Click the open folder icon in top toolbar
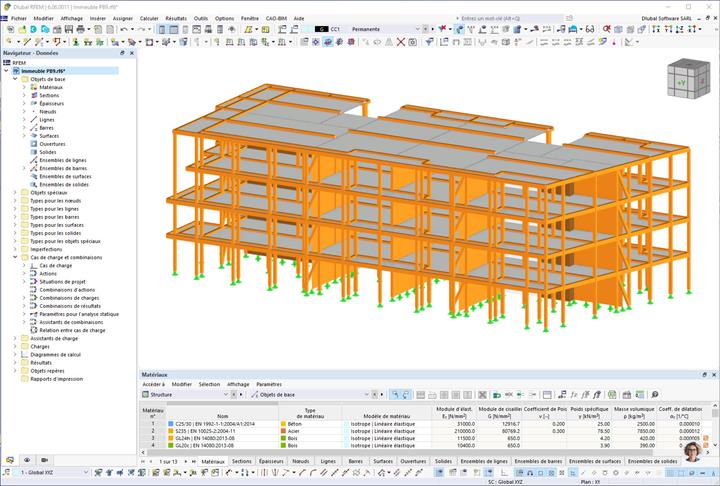The width and height of the screenshot is (720, 486). (x=22, y=29)
